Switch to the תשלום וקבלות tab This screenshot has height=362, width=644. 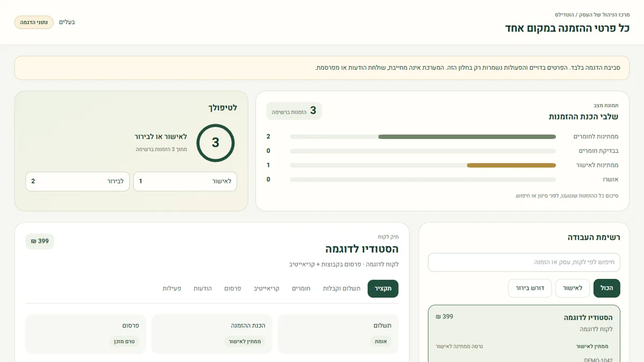[341, 289]
